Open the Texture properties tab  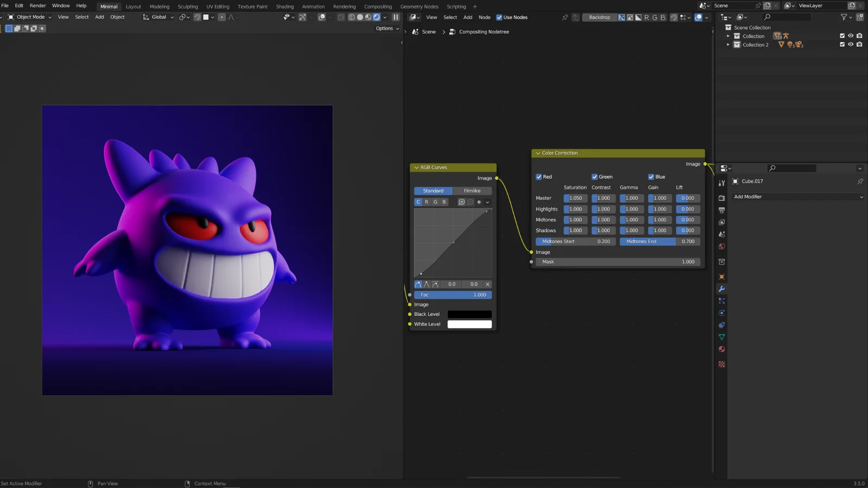[722, 364]
